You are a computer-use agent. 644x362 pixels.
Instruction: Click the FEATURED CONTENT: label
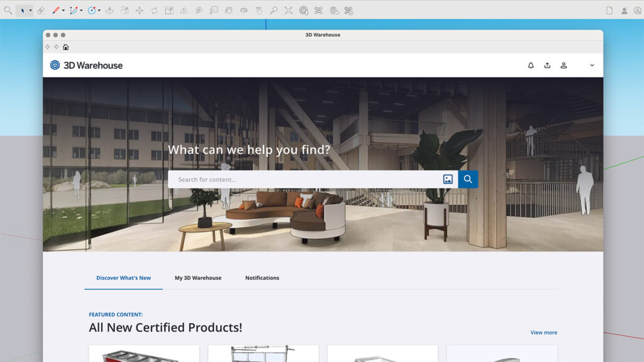point(116,314)
